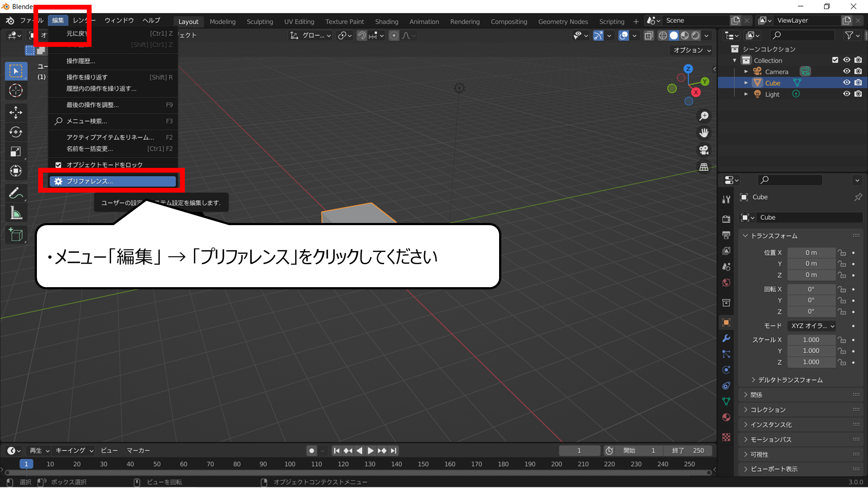Select the Annotate pencil tool
The image size is (868, 488).
[16, 193]
